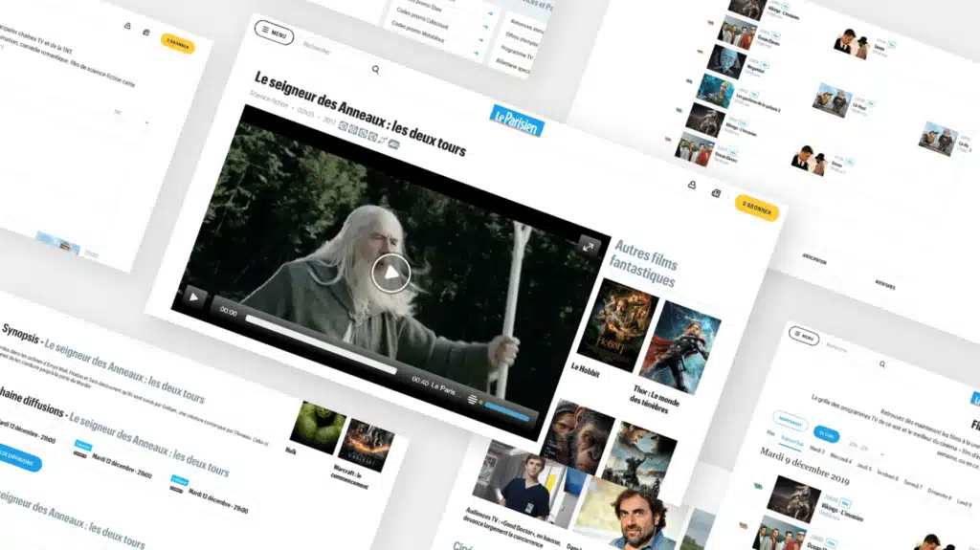The height and width of the screenshot is (550, 980).
Task: Click the magnifier search icon on the film page
Action: [x=375, y=70]
